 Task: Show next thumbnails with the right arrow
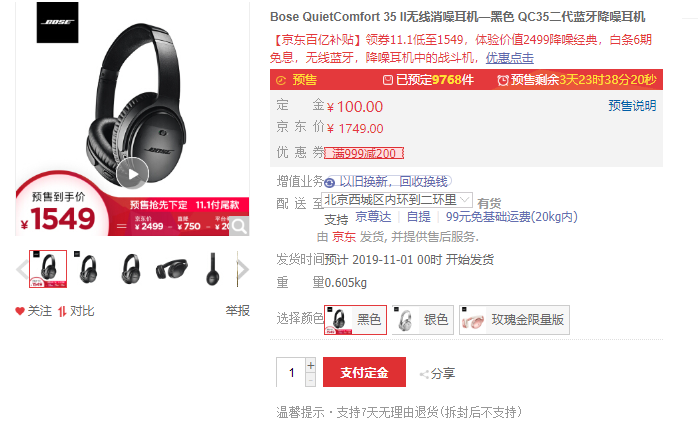coord(243,269)
